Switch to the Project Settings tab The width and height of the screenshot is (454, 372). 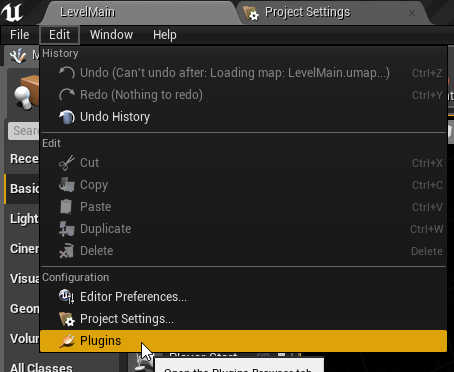(x=307, y=12)
